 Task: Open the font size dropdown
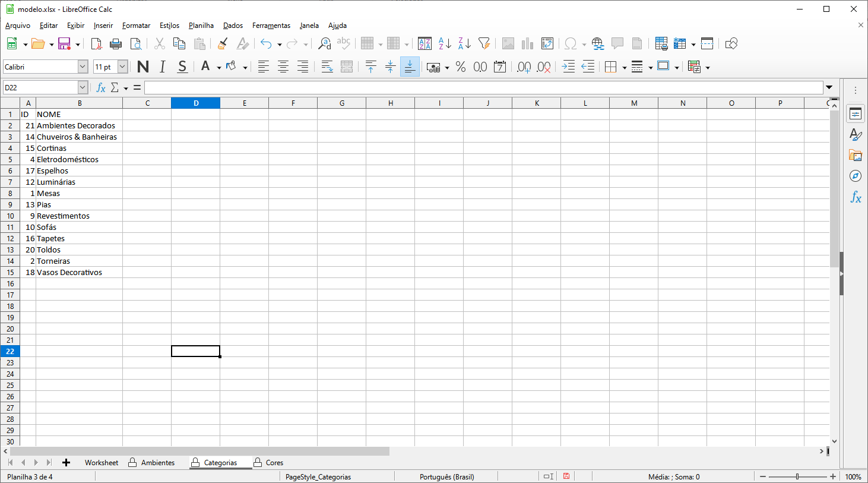click(122, 67)
